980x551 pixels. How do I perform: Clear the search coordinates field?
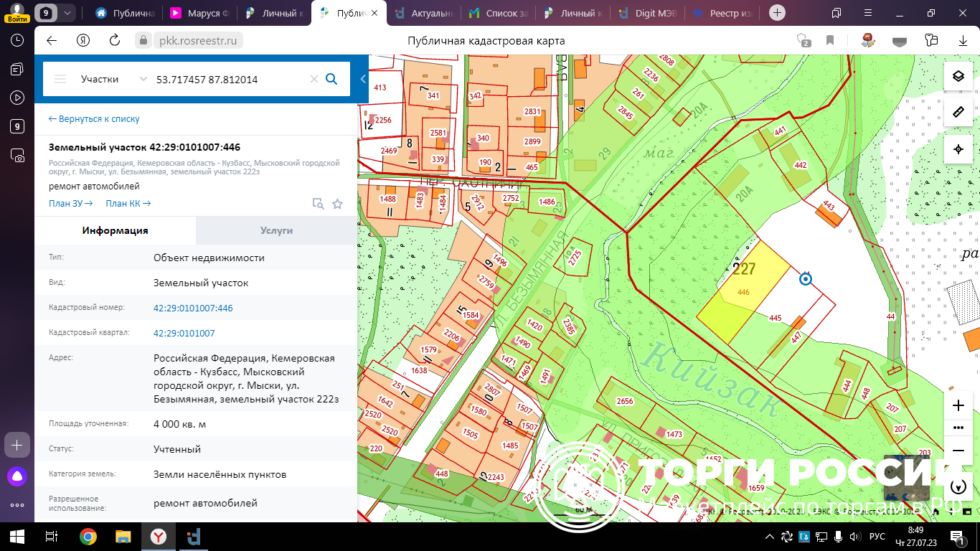[x=314, y=79]
